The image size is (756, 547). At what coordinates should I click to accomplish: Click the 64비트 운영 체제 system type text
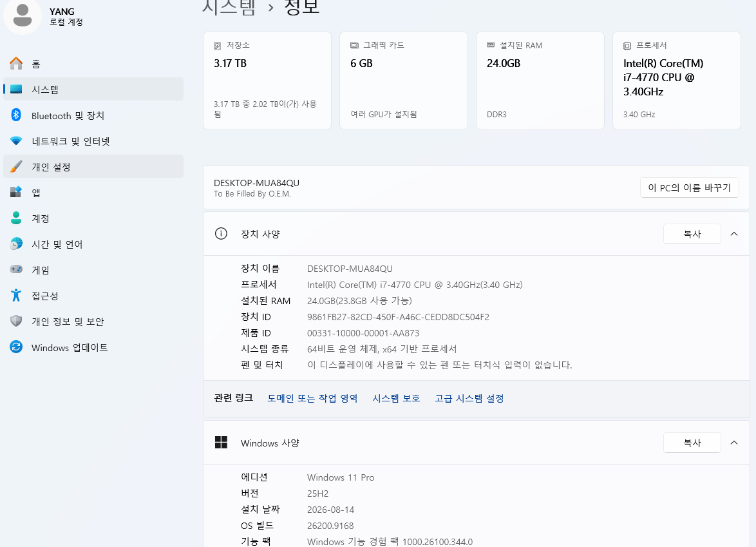tap(382, 349)
